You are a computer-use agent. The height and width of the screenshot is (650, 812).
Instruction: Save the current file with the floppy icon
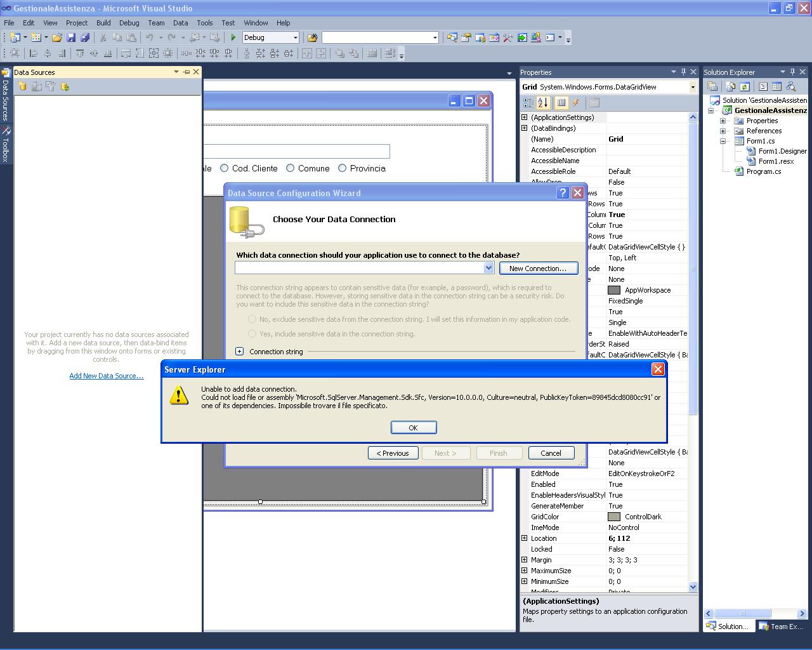[71, 37]
